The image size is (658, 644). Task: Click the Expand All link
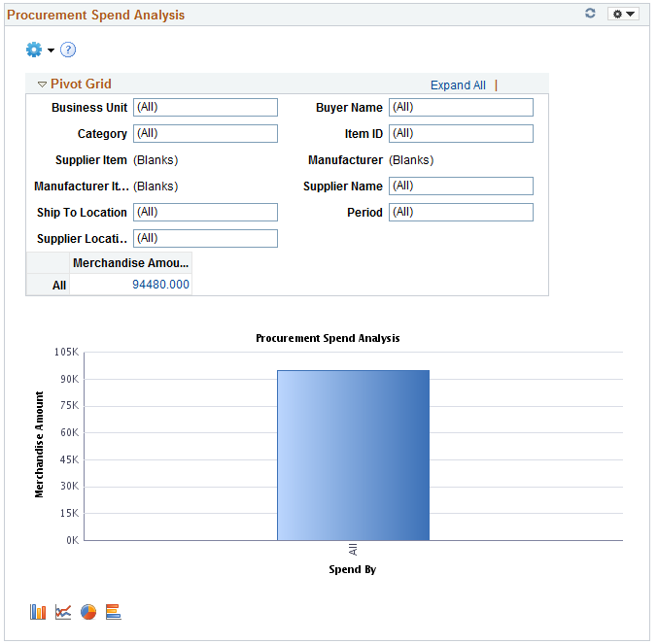pyautogui.click(x=458, y=85)
